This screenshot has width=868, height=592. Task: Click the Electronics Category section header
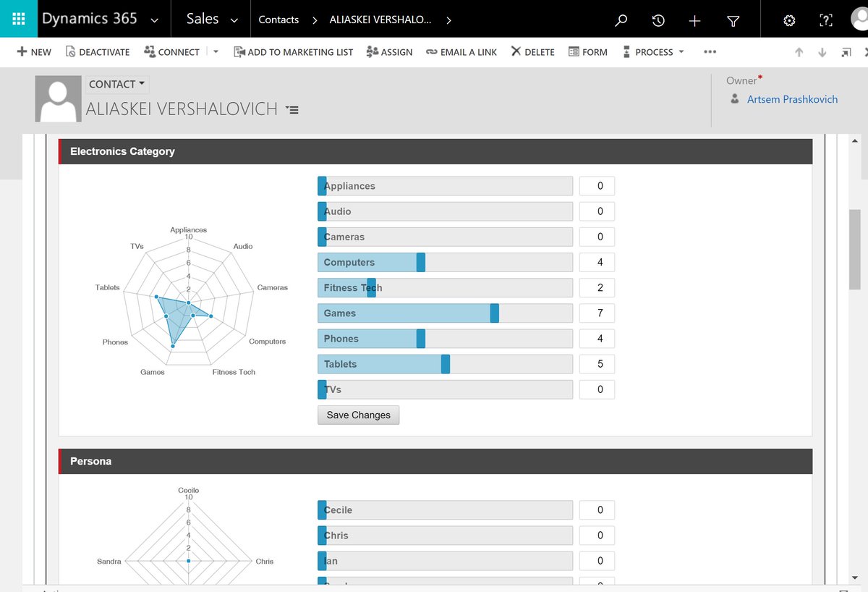(435, 151)
